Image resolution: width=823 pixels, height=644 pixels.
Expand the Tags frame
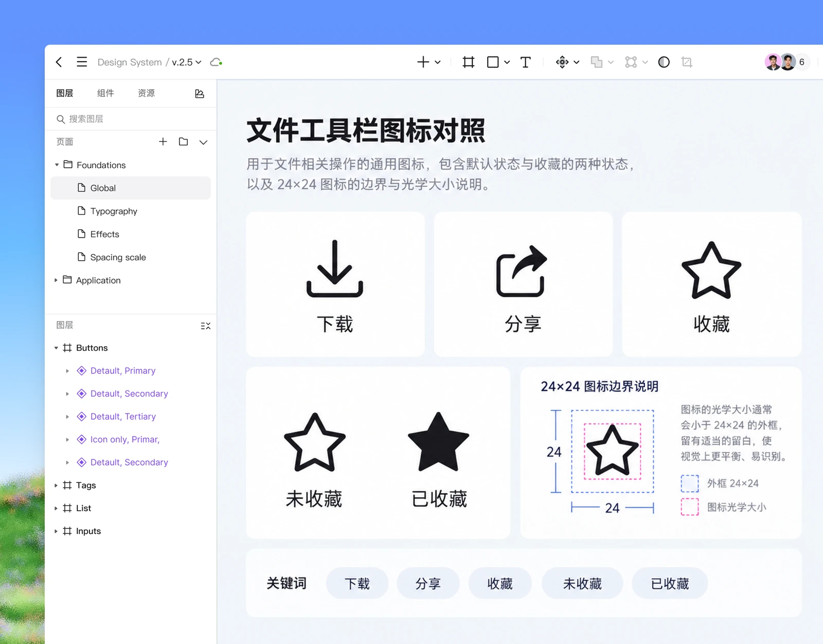pos(56,486)
